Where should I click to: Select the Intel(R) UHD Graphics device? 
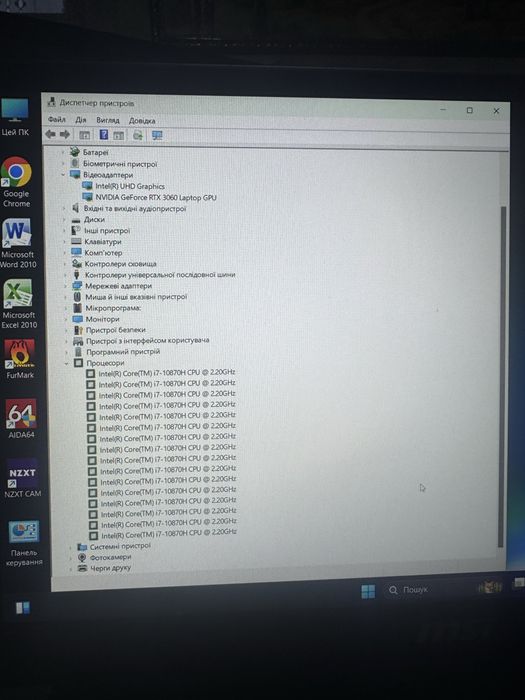pos(130,186)
